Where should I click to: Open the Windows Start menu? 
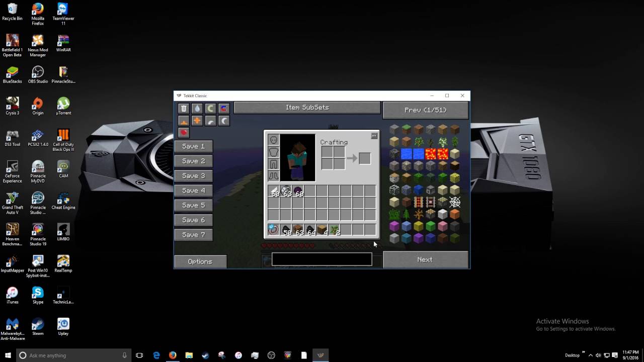point(8,355)
